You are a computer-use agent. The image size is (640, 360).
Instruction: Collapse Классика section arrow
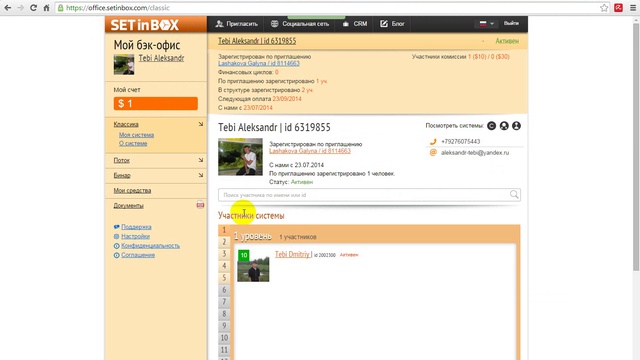(x=200, y=124)
